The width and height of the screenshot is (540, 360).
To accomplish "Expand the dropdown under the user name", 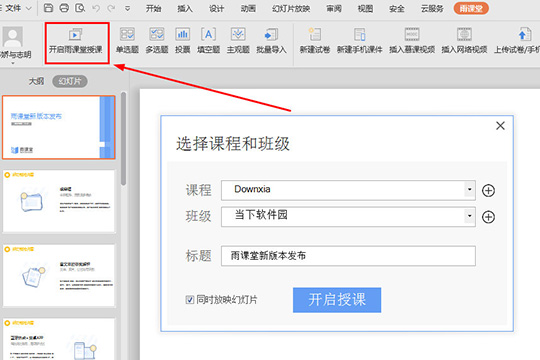I will tap(13, 63).
